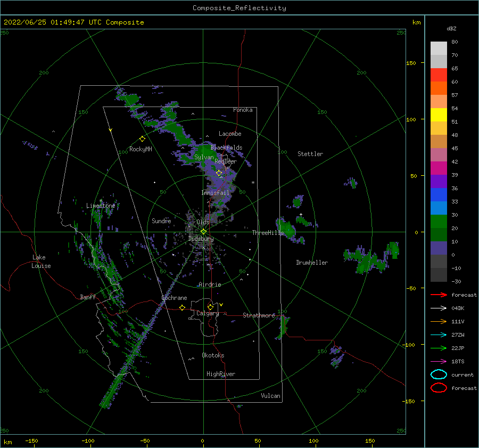Click the white plus marker near ThreeHills echoes
Image resolution: width=479 pixels, height=448 pixels.
301,214
